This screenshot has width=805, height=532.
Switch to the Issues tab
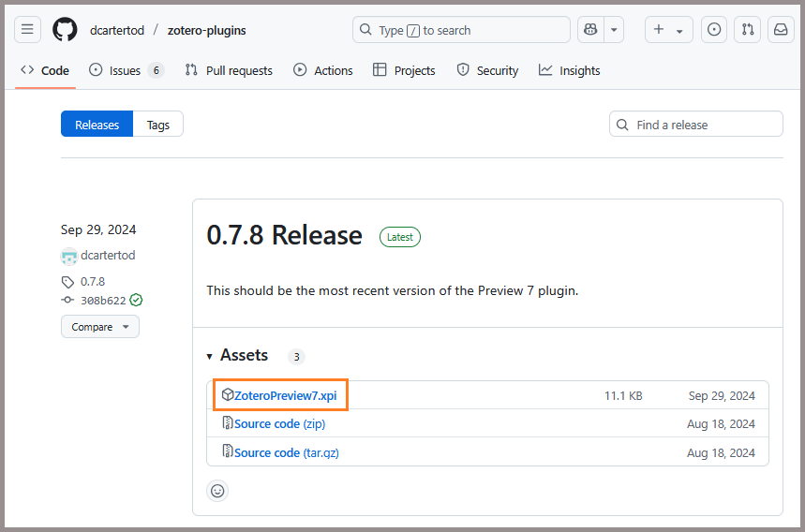[126, 70]
